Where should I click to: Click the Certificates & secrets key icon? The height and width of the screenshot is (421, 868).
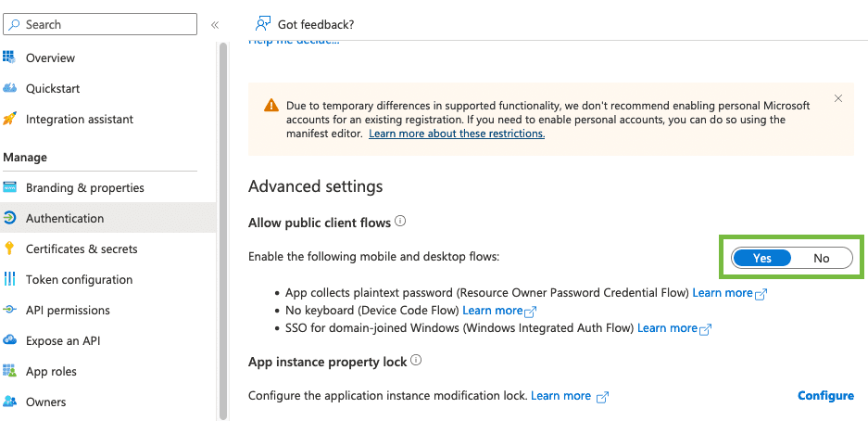click(9, 249)
